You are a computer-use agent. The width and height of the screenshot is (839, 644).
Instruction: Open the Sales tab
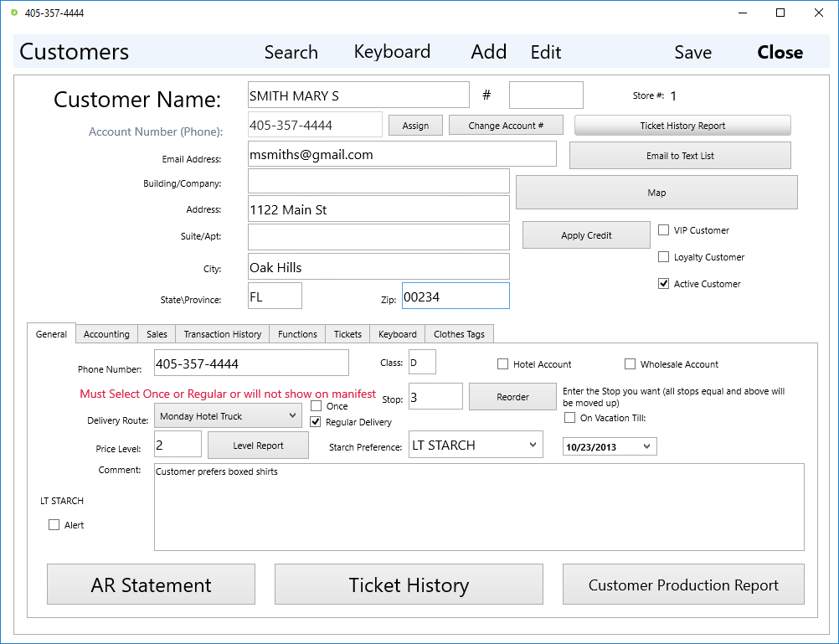point(157,334)
